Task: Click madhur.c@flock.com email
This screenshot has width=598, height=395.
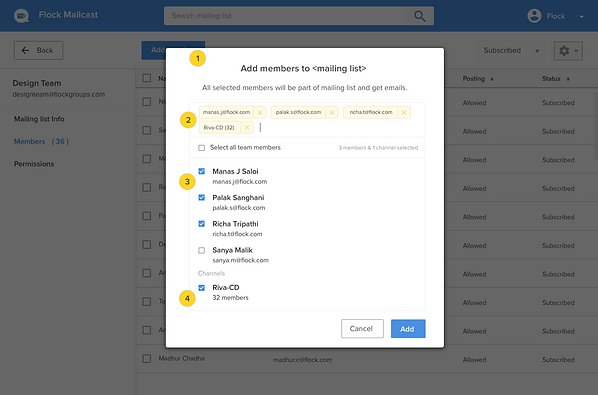Action: [x=302, y=360]
